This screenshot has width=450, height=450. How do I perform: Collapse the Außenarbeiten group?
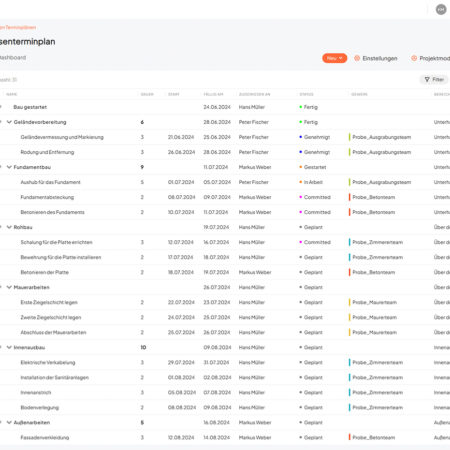(x=9, y=422)
